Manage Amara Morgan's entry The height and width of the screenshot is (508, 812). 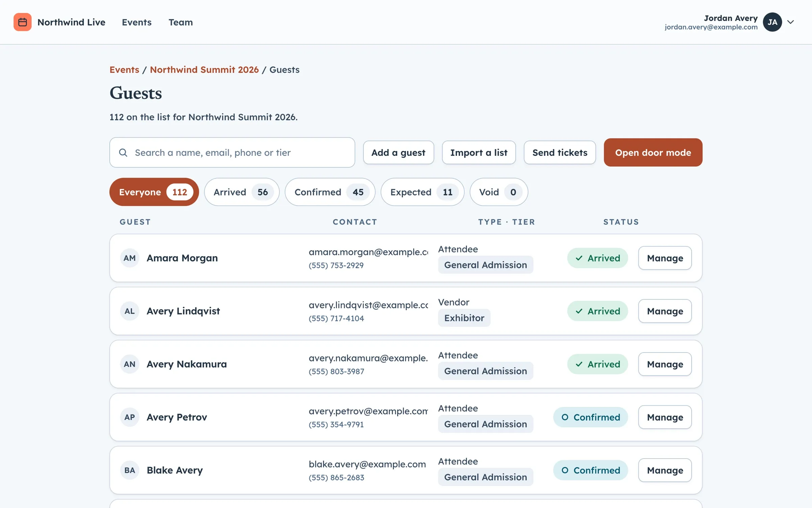665,258
